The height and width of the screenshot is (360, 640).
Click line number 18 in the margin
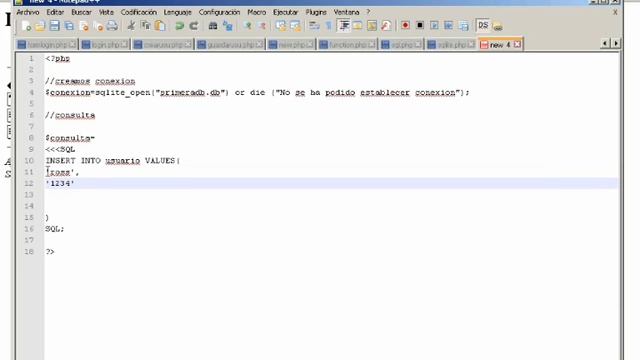(29, 252)
